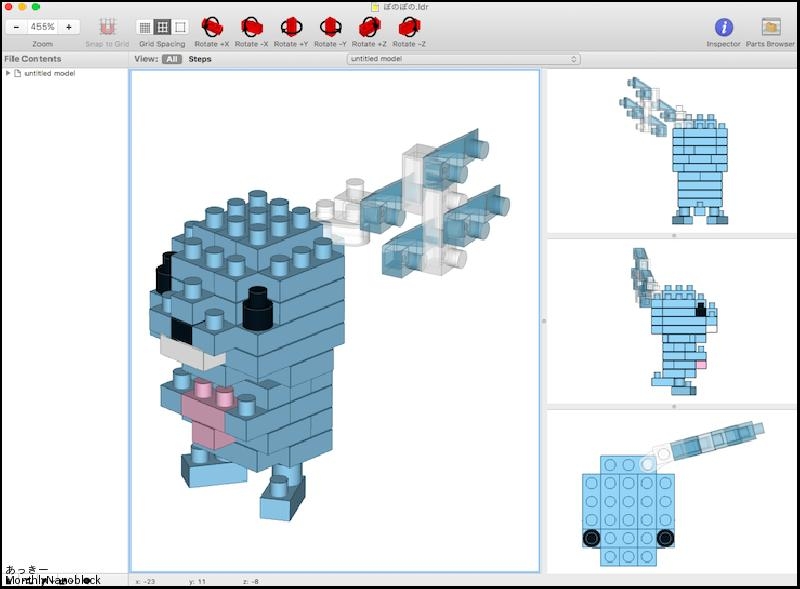
Task: Click the green full-screen window button
Action: [x=36, y=7]
